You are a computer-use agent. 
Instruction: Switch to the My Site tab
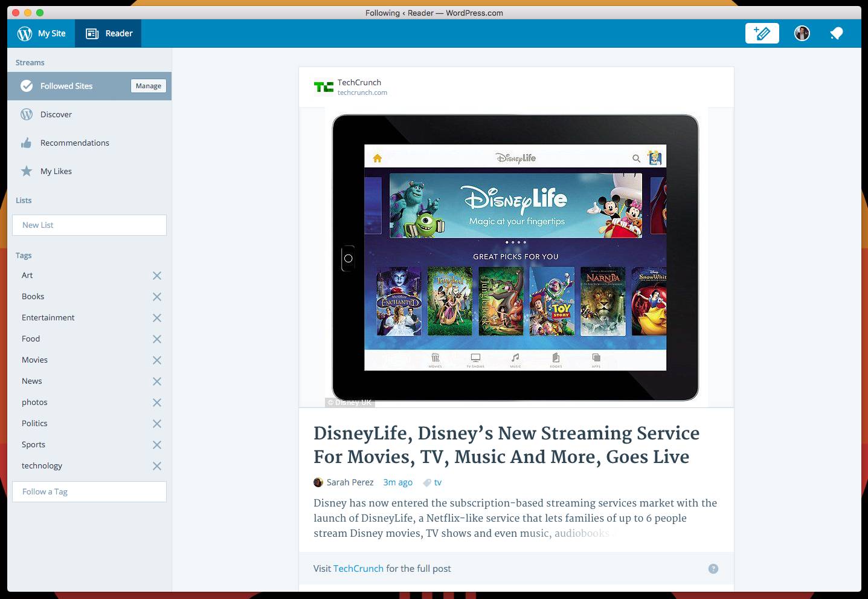[x=41, y=33]
